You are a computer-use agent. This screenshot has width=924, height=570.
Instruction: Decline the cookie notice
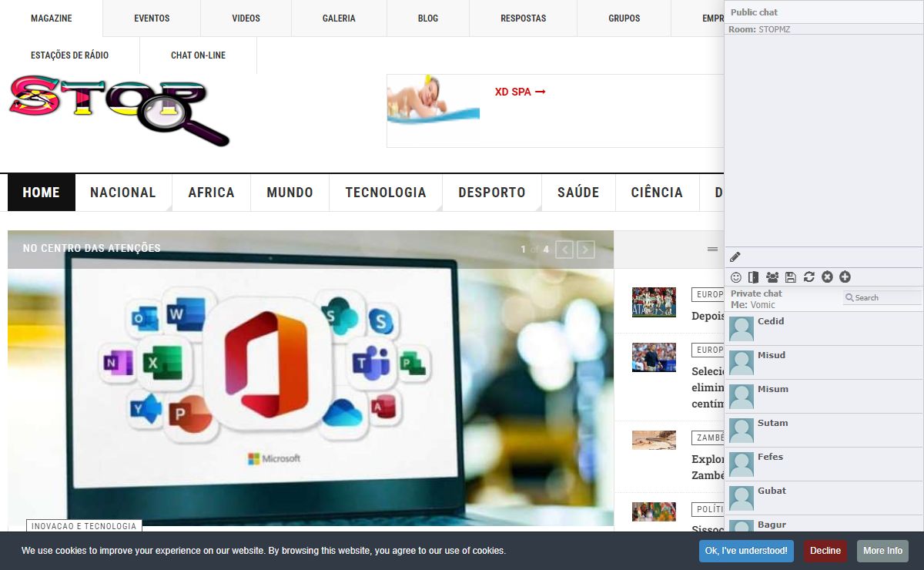(x=825, y=551)
